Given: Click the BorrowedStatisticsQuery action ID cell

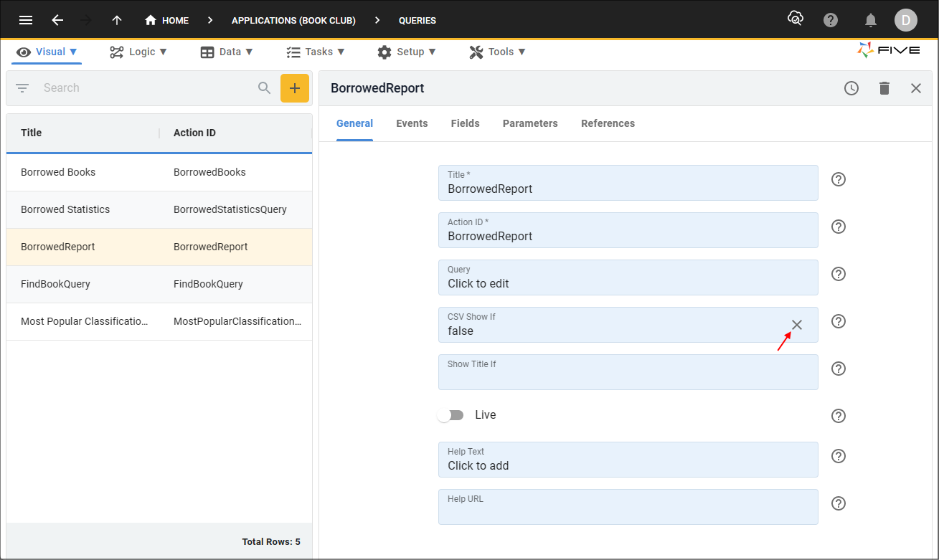Looking at the screenshot, I should 230,209.
